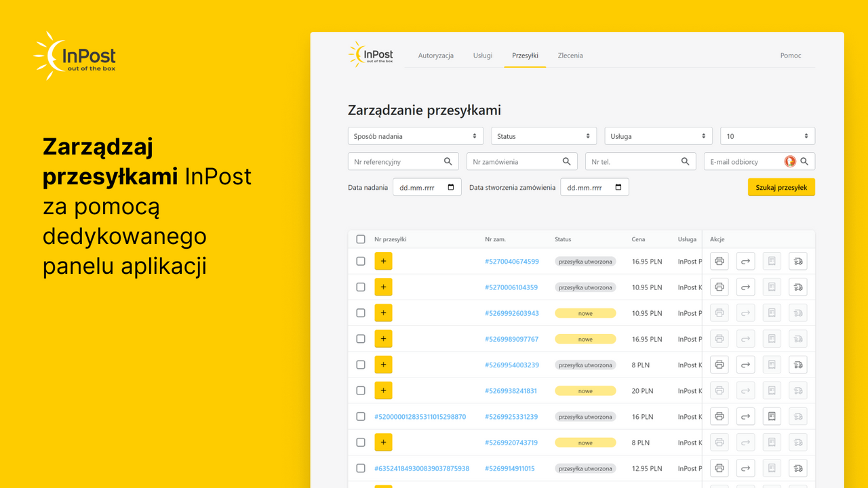868x488 pixels.
Task: Open the Pomoc menu item
Action: pyautogui.click(x=791, y=56)
